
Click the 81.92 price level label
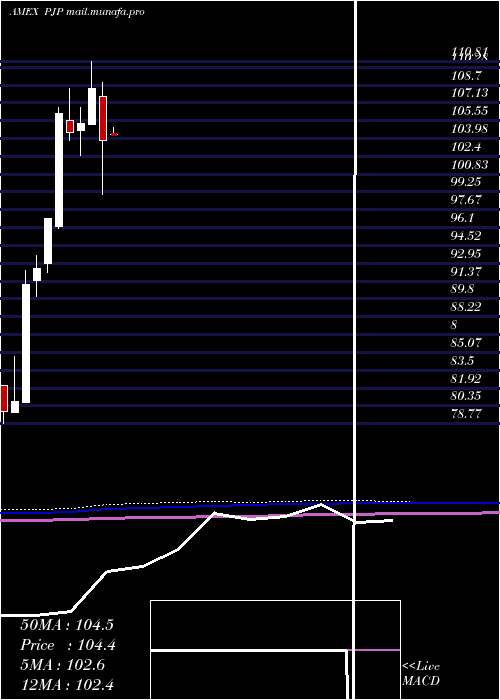tap(466, 379)
